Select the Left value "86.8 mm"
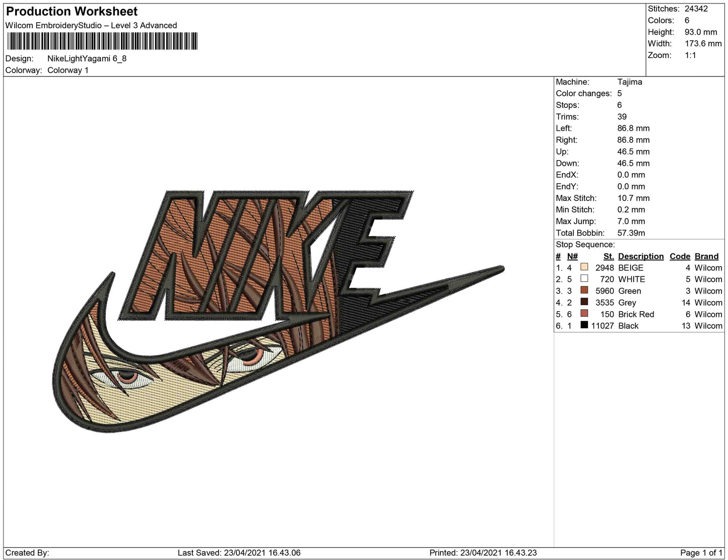This screenshot has width=728, height=560. [x=633, y=128]
